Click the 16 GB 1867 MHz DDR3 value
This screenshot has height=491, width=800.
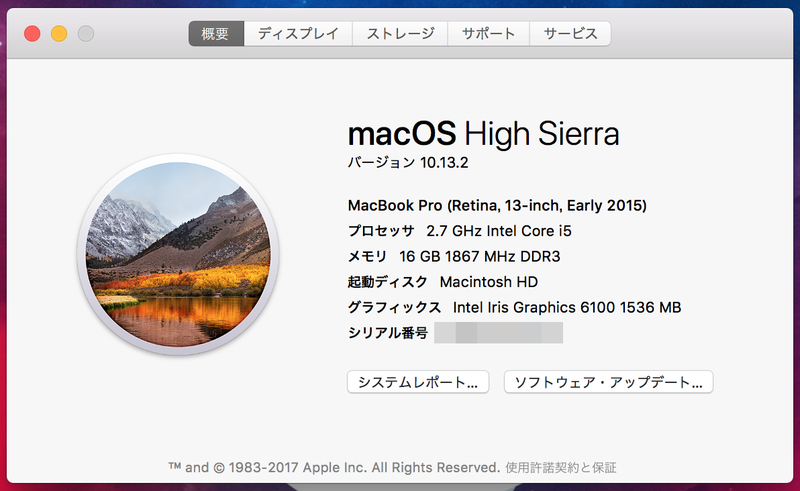[x=479, y=256]
